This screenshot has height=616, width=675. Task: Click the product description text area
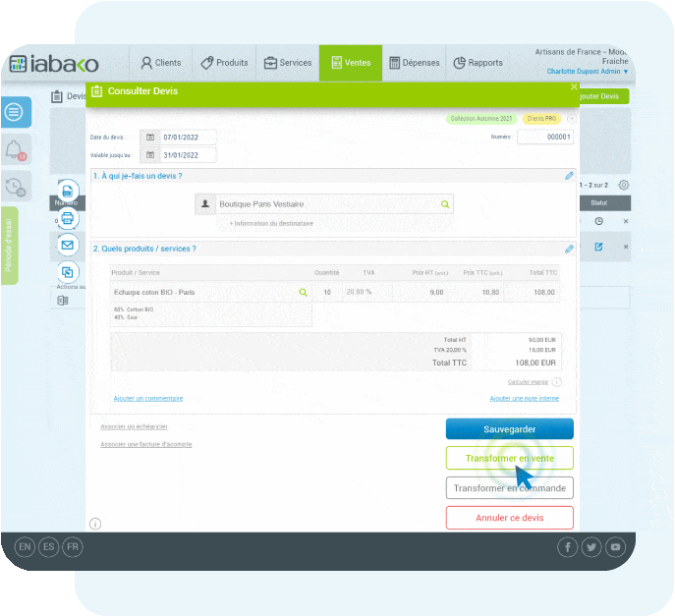tap(211, 313)
